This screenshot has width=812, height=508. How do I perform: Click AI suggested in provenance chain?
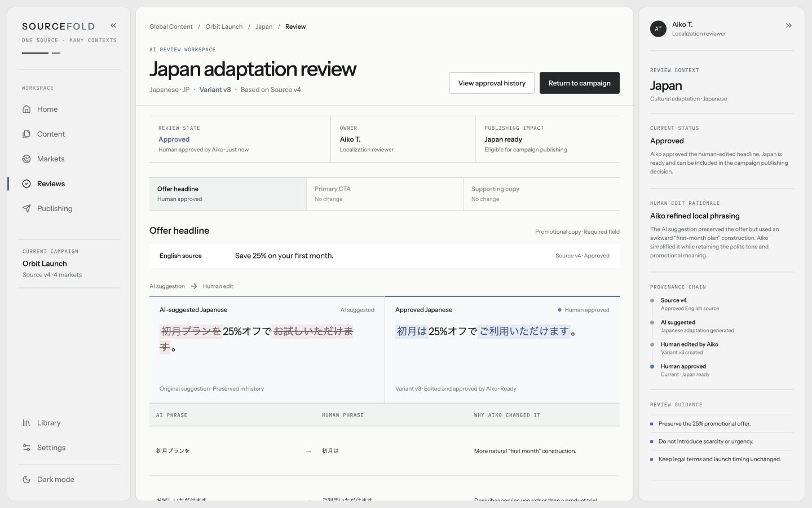click(678, 322)
